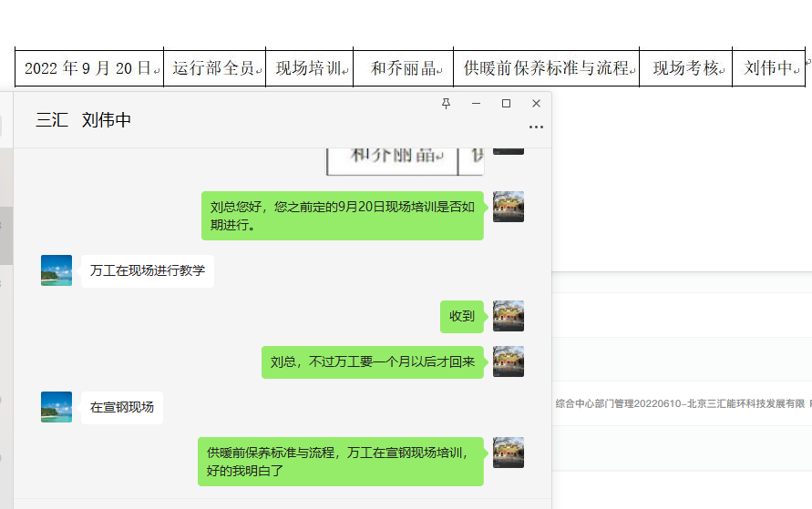Screen dimensions: 812x509
Task: Open contact avatar next to 万工在现场进行教学
Action: pyautogui.click(x=57, y=270)
